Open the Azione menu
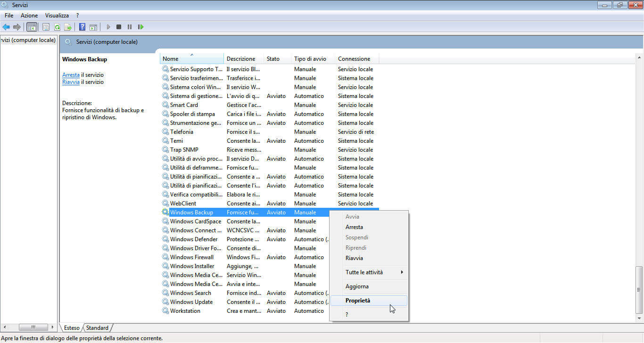The width and height of the screenshot is (644, 343). (29, 16)
